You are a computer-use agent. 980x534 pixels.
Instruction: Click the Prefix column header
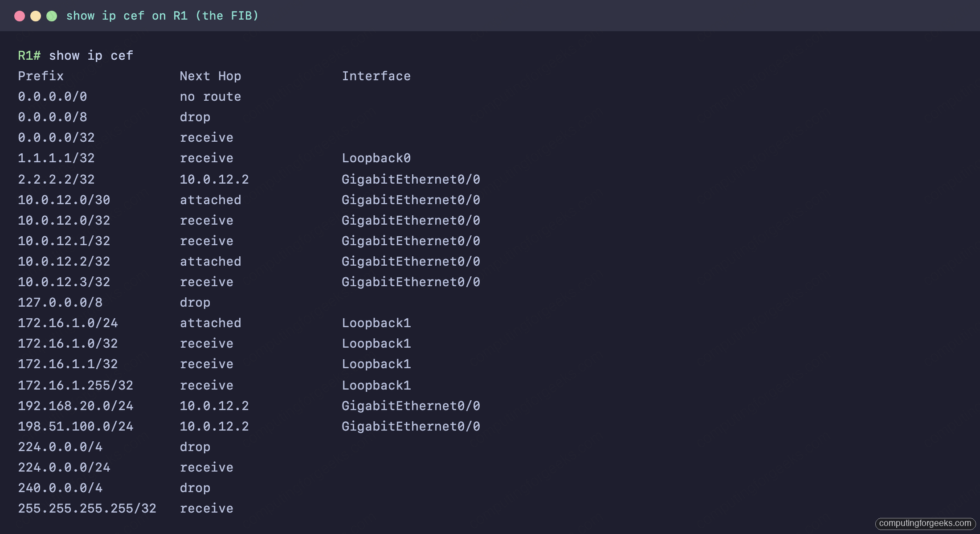pyautogui.click(x=41, y=76)
